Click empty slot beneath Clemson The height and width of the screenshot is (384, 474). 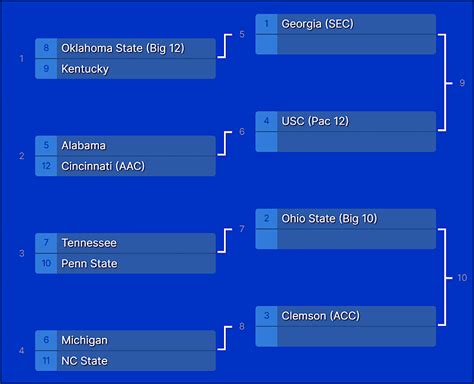pyautogui.click(x=346, y=337)
